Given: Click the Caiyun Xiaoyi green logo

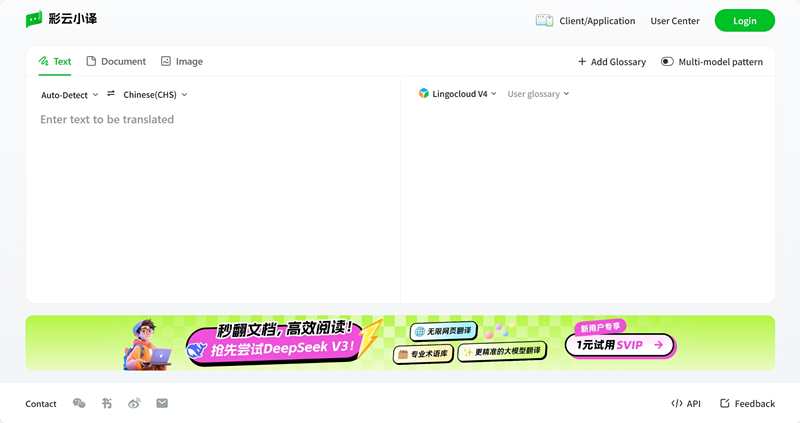Looking at the screenshot, I should [34, 19].
